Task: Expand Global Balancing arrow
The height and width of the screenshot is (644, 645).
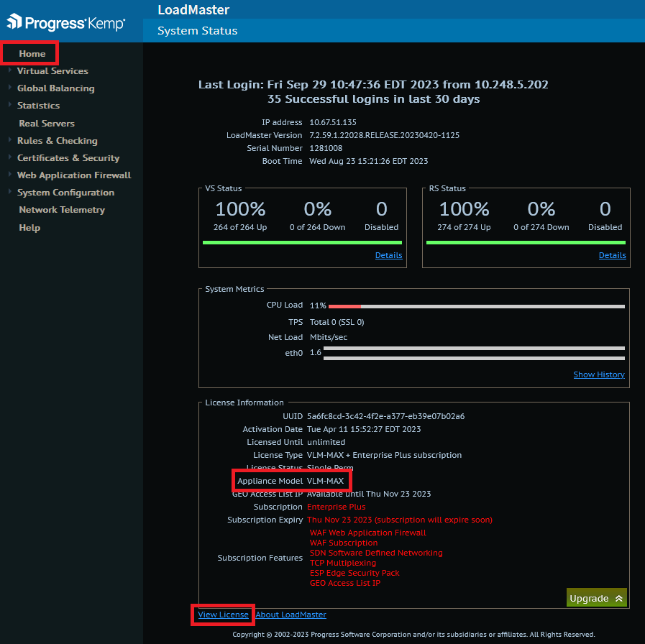Action: coord(9,87)
